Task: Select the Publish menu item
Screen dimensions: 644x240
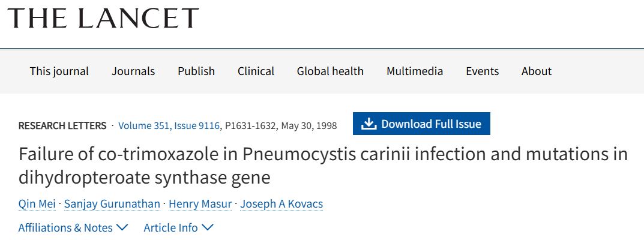Action: pos(196,71)
